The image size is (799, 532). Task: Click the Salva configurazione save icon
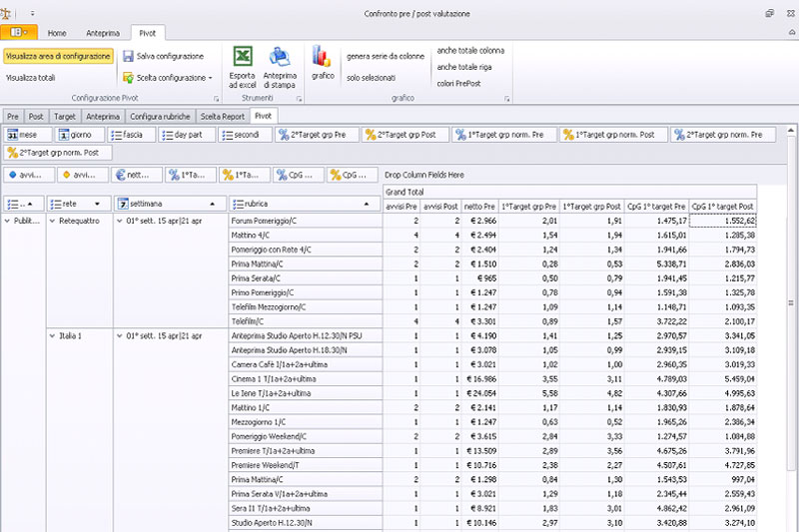(x=129, y=56)
